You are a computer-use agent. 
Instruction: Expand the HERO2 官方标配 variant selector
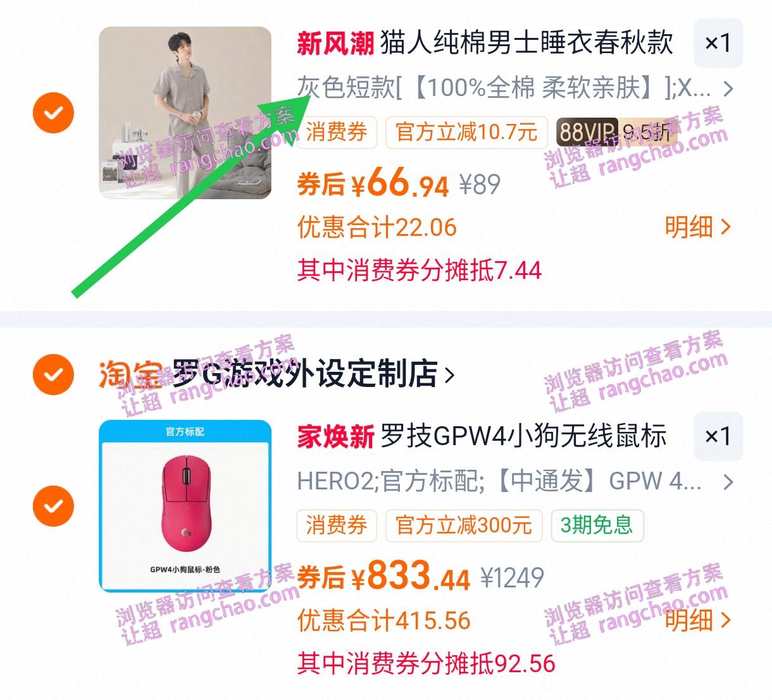pyautogui.click(x=514, y=482)
